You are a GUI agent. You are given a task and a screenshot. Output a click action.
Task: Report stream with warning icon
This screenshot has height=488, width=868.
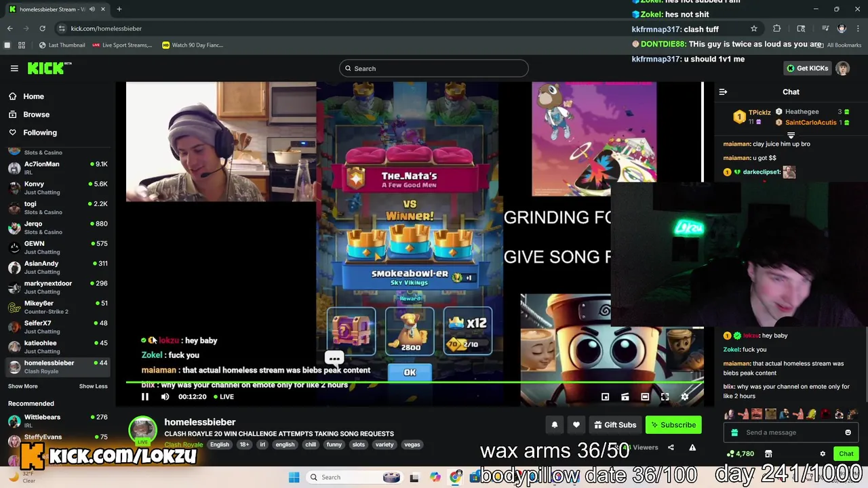click(x=692, y=447)
